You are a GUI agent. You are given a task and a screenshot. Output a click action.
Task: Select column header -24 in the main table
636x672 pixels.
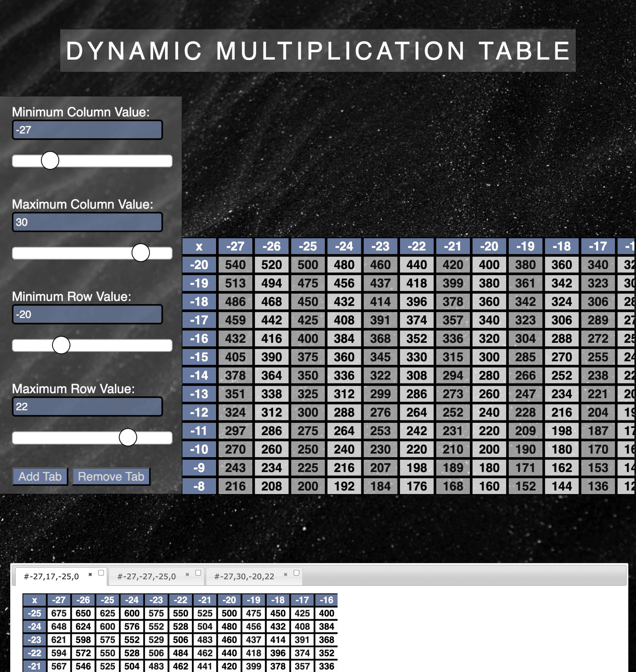click(x=344, y=246)
